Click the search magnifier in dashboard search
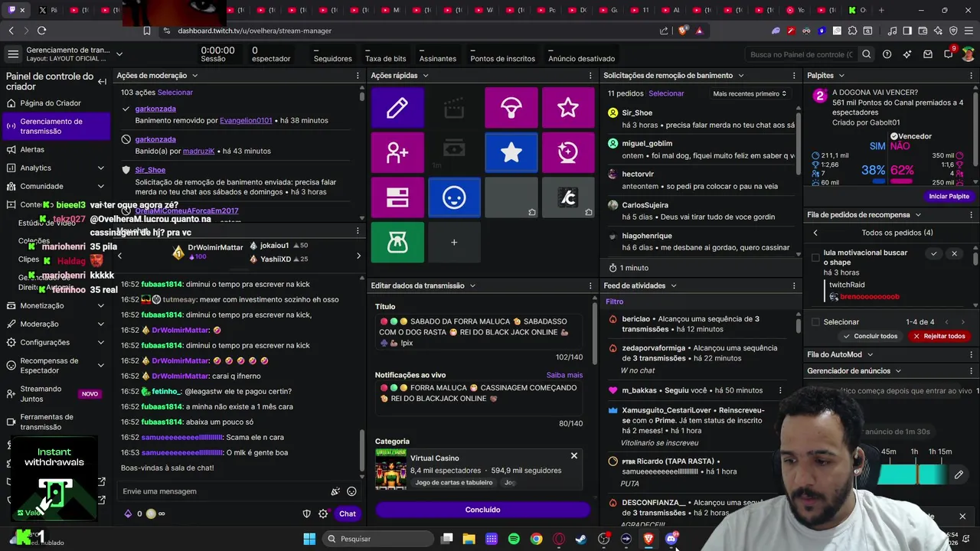Viewport: 980px width, 551px height. (866, 54)
